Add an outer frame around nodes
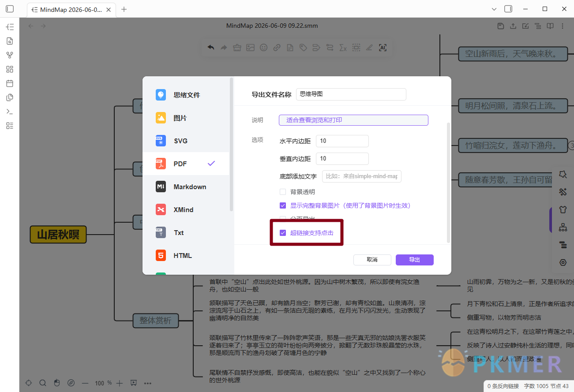Image resolution: width=574 pixels, height=392 pixels. [x=356, y=48]
